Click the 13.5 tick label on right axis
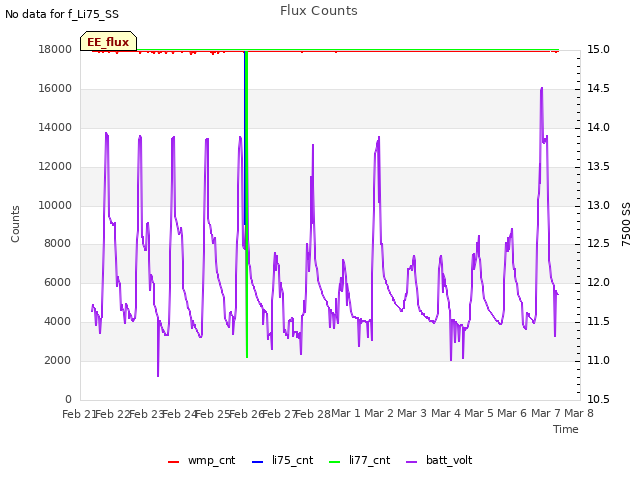This screenshot has width=640, height=480. tap(598, 167)
